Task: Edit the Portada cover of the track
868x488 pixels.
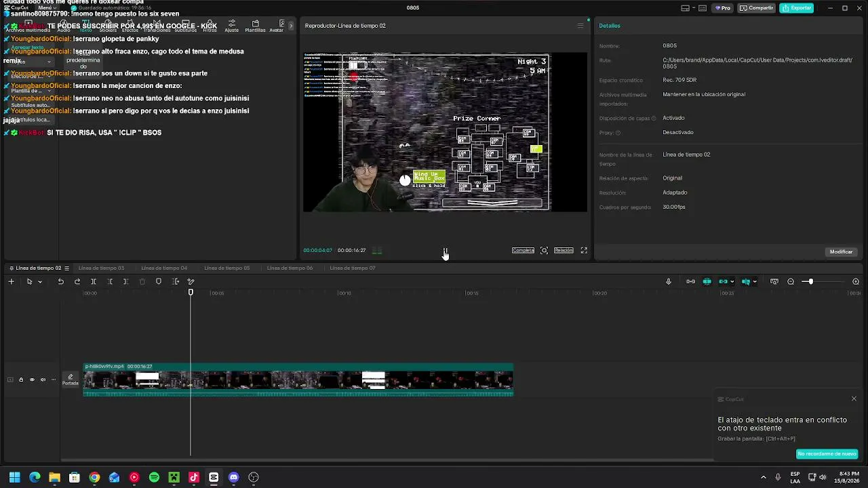Action: (71, 380)
